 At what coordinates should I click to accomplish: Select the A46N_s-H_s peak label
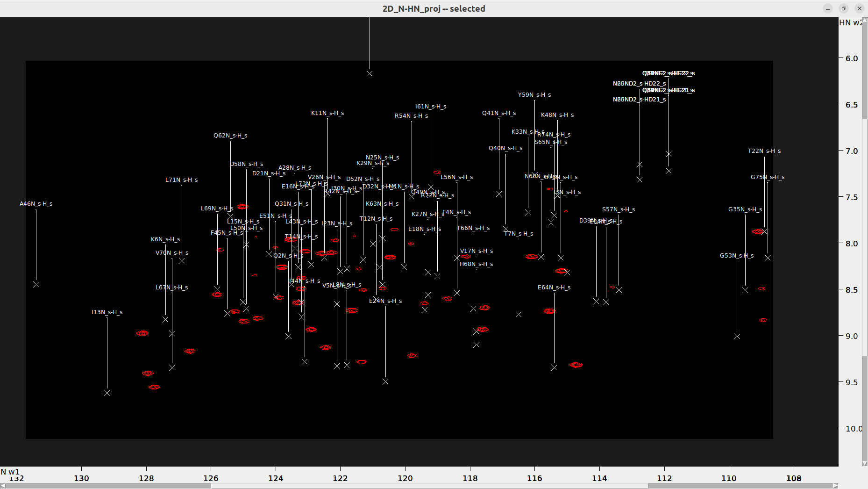coord(36,203)
